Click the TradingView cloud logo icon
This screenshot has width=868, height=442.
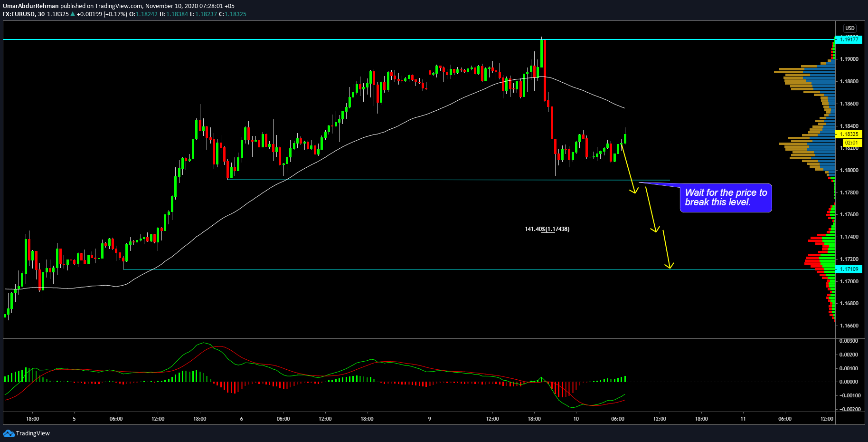[x=9, y=433]
